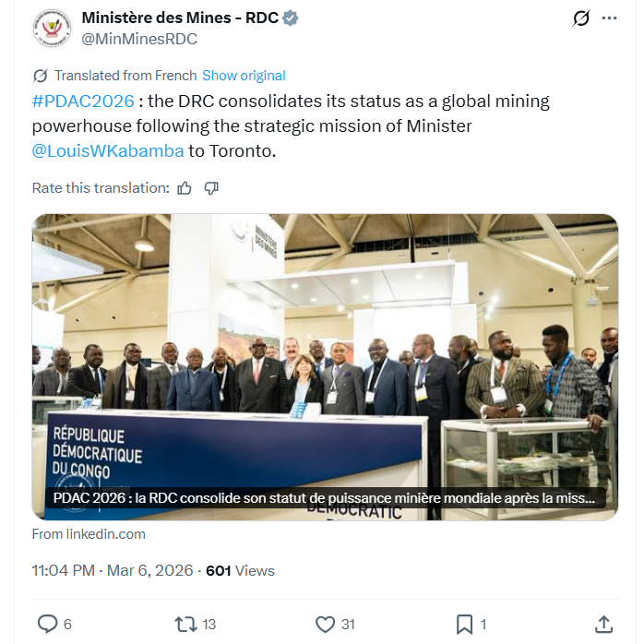Reply to the post via comment icon
The height and width of the screenshot is (644, 644).
coord(47,625)
